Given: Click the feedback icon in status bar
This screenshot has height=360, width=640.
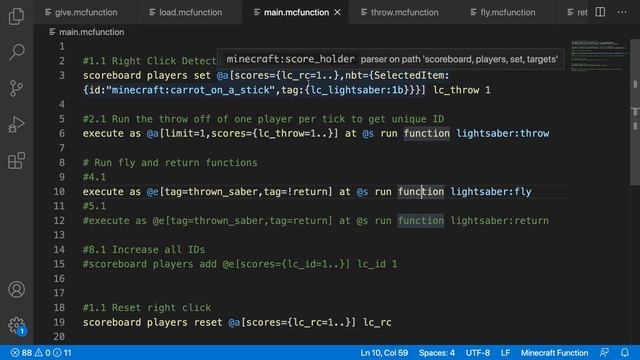Looking at the screenshot, I should 604,353.
